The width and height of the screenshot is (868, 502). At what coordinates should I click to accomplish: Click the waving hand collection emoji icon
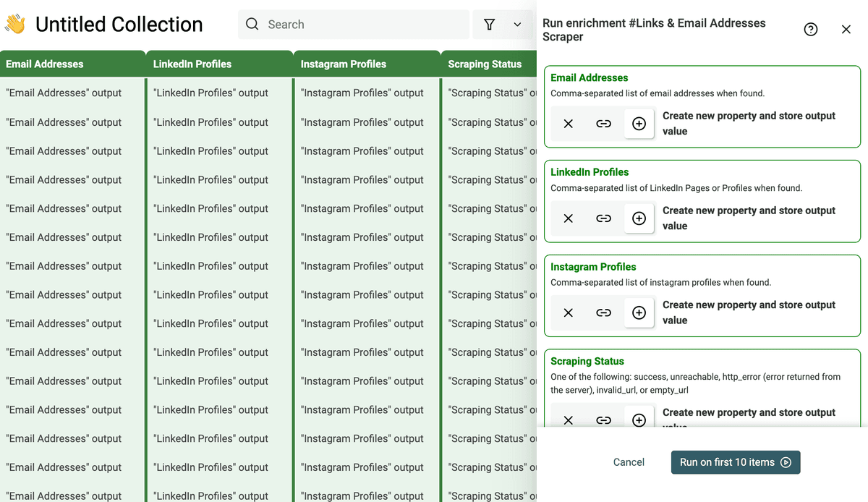[x=15, y=24]
